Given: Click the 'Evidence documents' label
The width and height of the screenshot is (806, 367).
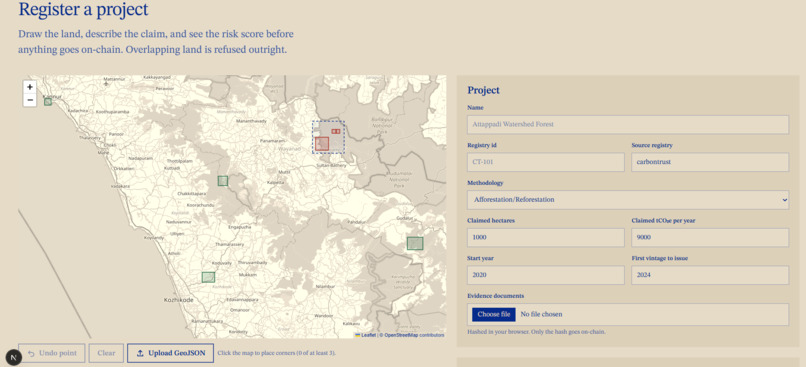Looking at the screenshot, I should click(496, 296).
